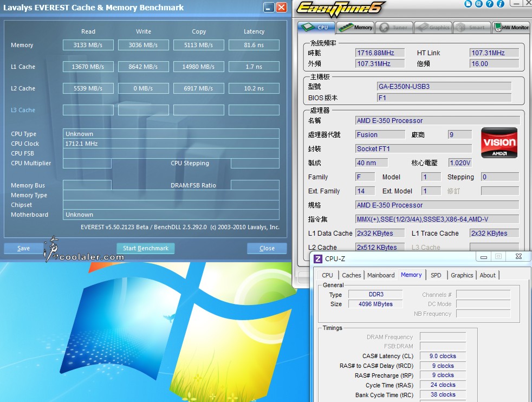Select CPU-Z Memory tab

tap(411, 275)
